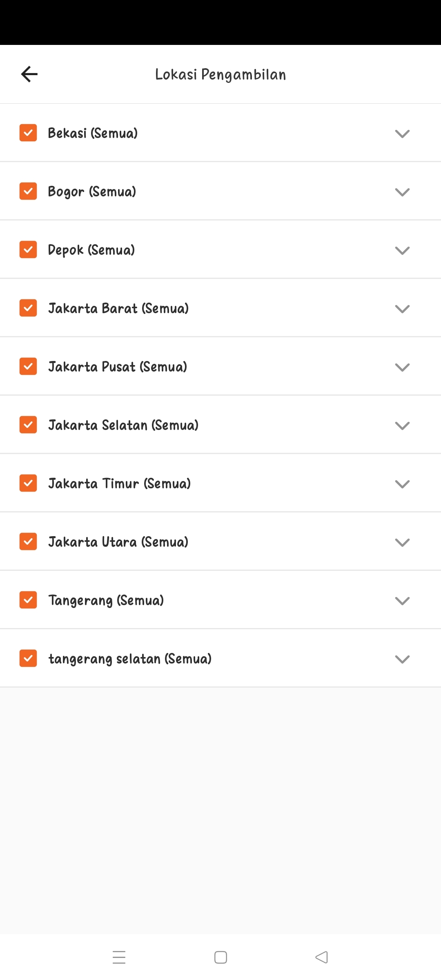This screenshot has width=441, height=980.
Task: Uncheck tangerang selatan (Semua) checkbox
Action: (x=28, y=658)
